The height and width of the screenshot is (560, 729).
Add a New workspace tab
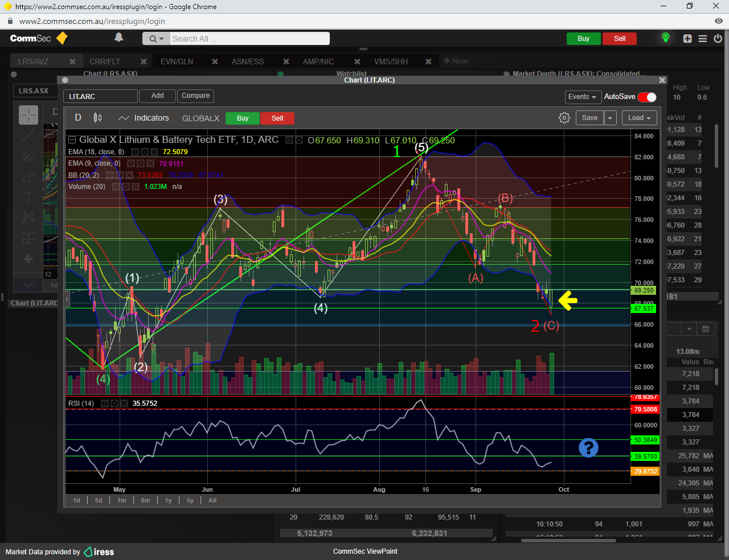(456, 61)
